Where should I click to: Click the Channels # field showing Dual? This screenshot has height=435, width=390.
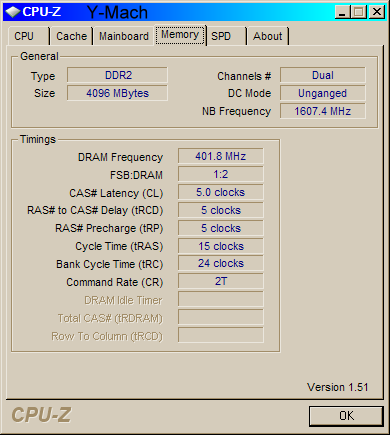[x=323, y=75]
